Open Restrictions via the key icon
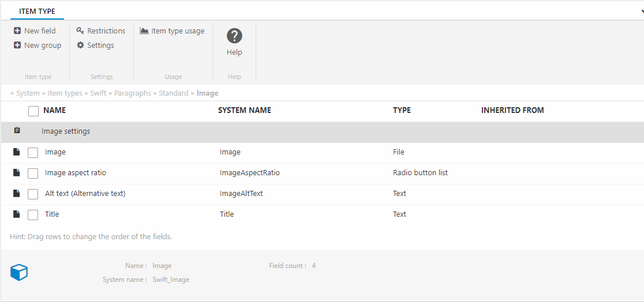Viewport: 644px width, 302px height. coord(80,31)
